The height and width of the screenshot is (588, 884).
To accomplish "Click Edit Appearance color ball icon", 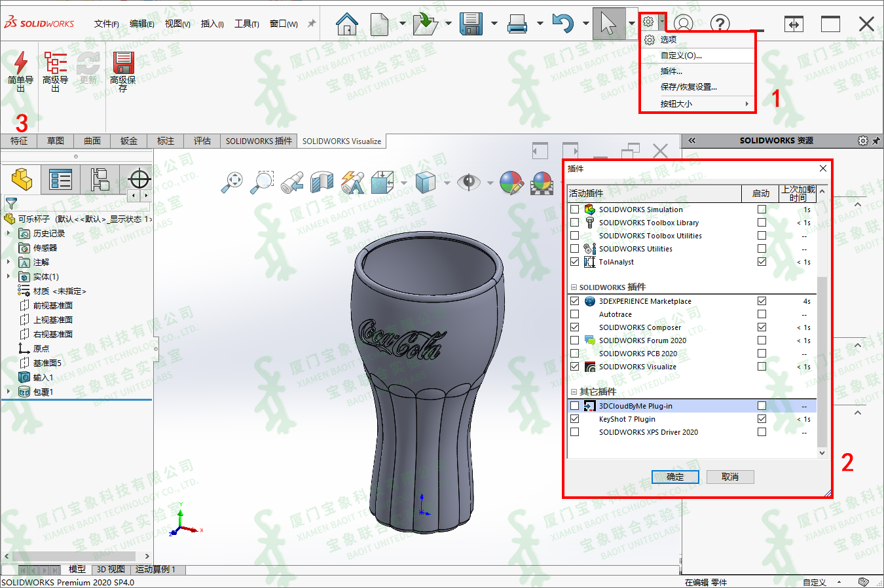I will pyautogui.click(x=511, y=183).
